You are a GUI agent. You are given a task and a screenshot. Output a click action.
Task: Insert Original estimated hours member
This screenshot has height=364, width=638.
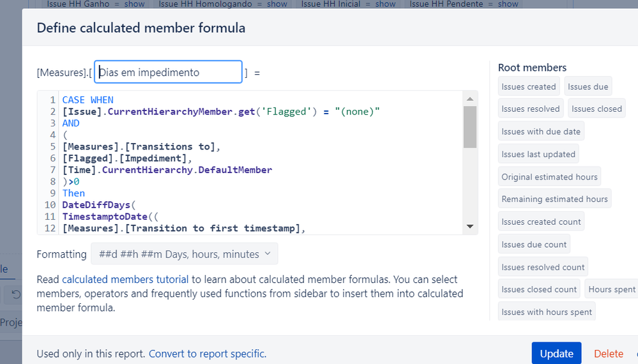(549, 177)
